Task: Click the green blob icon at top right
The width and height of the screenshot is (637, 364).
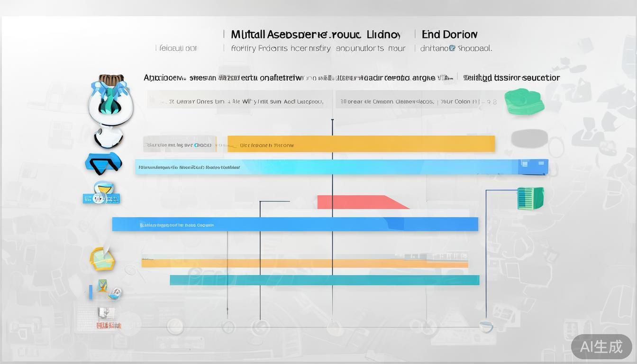Action: pos(524,101)
